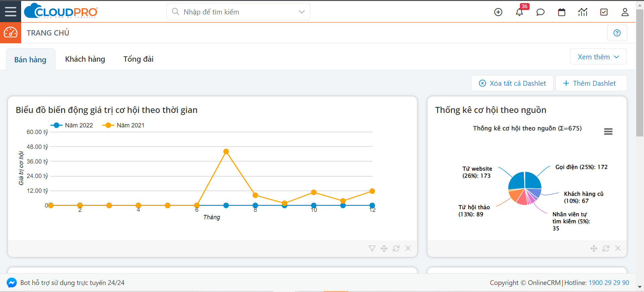Click Nhân viên tự tìm kiếm label
Image resolution: width=644 pixels, height=292 pixels.
coord(571,221)
